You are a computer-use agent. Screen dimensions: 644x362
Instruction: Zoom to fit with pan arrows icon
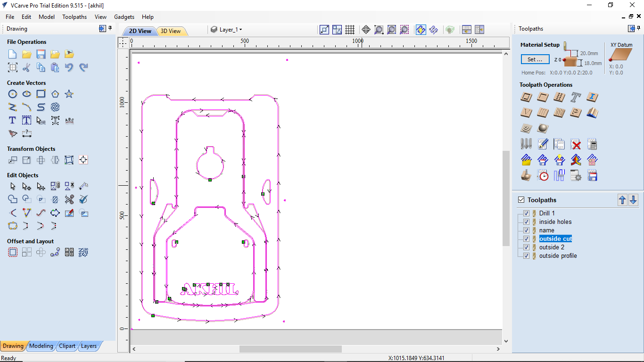click(x=366, y=30)
